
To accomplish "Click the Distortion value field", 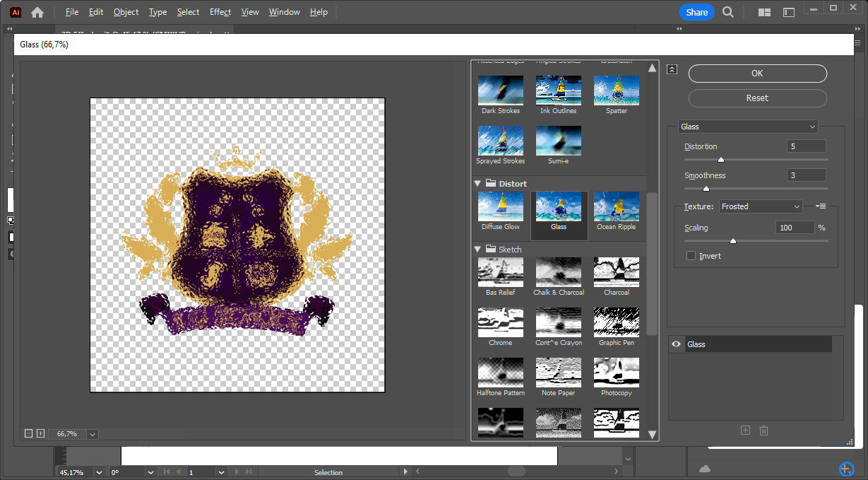I will (x=807, y=146).
